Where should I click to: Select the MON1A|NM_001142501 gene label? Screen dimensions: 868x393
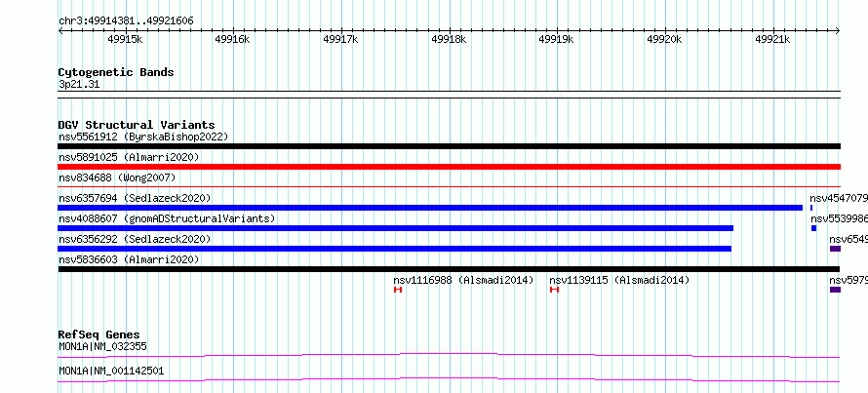tap(111, 371)
